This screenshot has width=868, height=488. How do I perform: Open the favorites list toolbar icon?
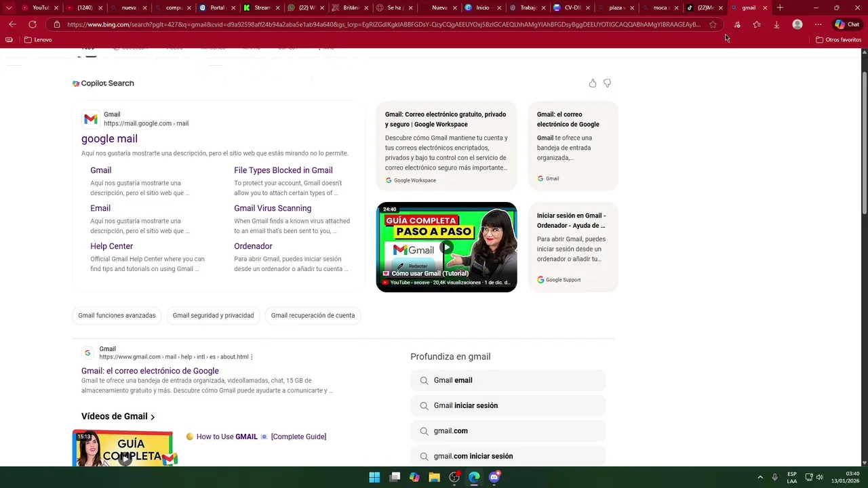pos(757,24)
